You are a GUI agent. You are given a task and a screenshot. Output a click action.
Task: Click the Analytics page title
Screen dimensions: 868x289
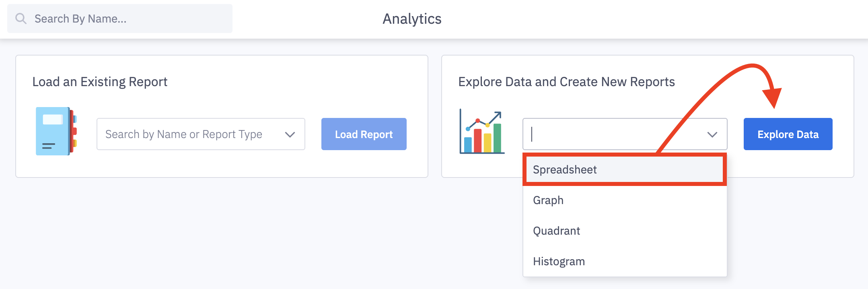click(412, 19)
